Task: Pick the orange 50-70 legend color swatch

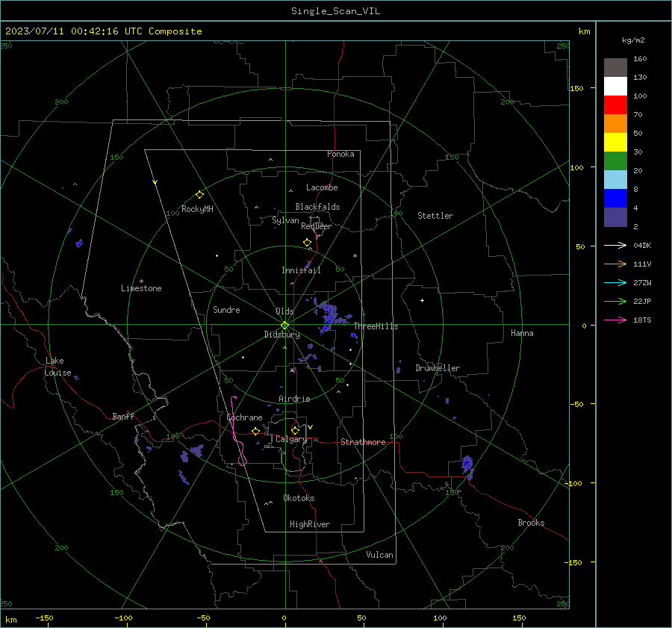Action: [615, 124]
